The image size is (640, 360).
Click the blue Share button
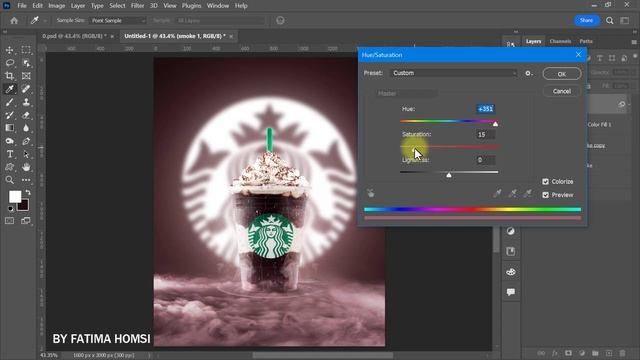(x=586, y=20)
